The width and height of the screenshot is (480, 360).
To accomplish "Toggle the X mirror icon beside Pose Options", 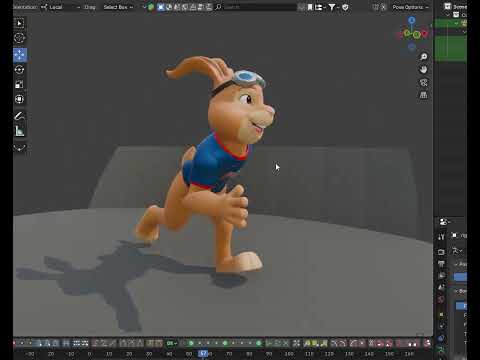I will [x=383, y=7].
